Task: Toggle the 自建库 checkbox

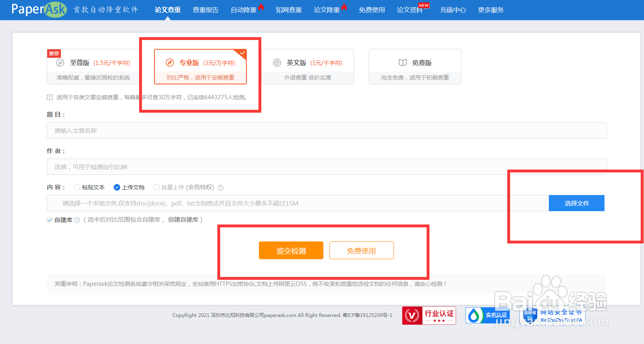Action: click(x=50, y=220)
